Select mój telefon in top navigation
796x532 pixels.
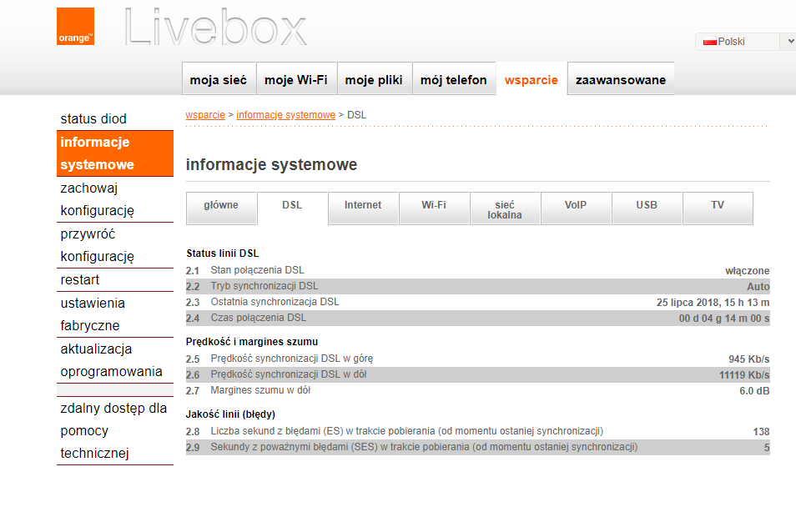[453, 80]
